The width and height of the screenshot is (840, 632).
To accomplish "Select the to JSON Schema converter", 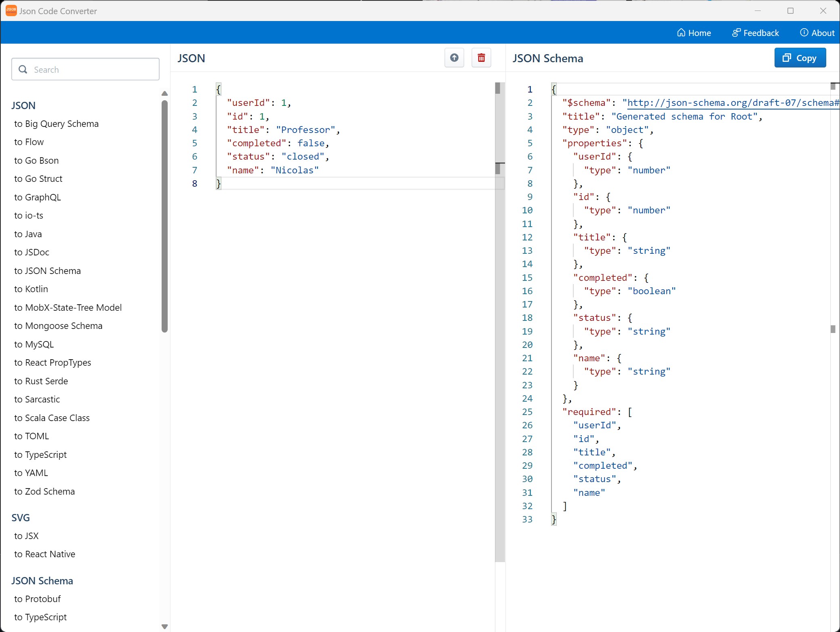I will point(47,271).
